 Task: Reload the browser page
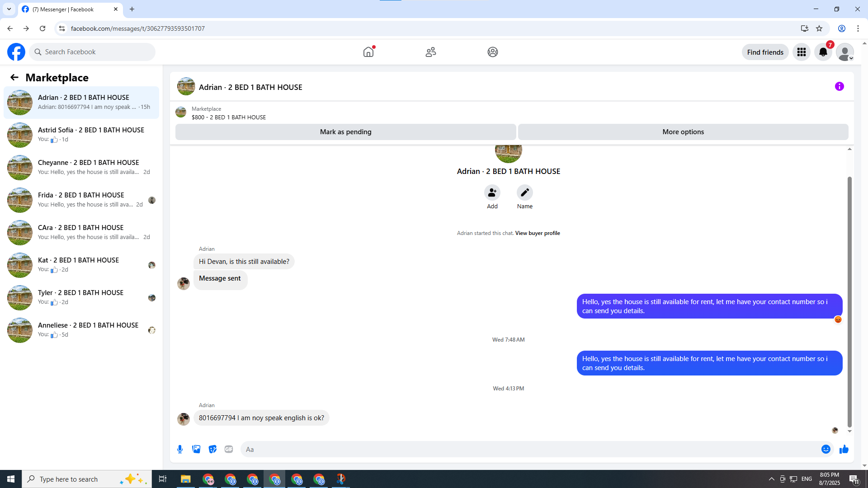click(x=42, y=28)
